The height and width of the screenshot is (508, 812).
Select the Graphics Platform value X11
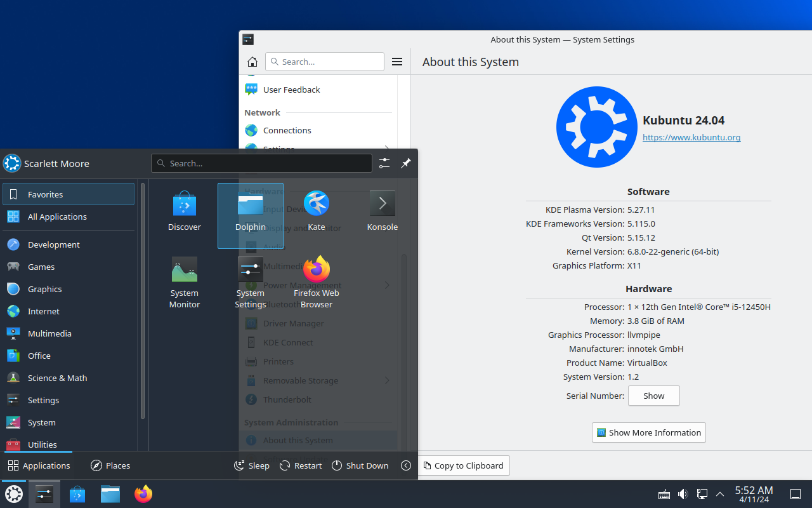(634, 265)
